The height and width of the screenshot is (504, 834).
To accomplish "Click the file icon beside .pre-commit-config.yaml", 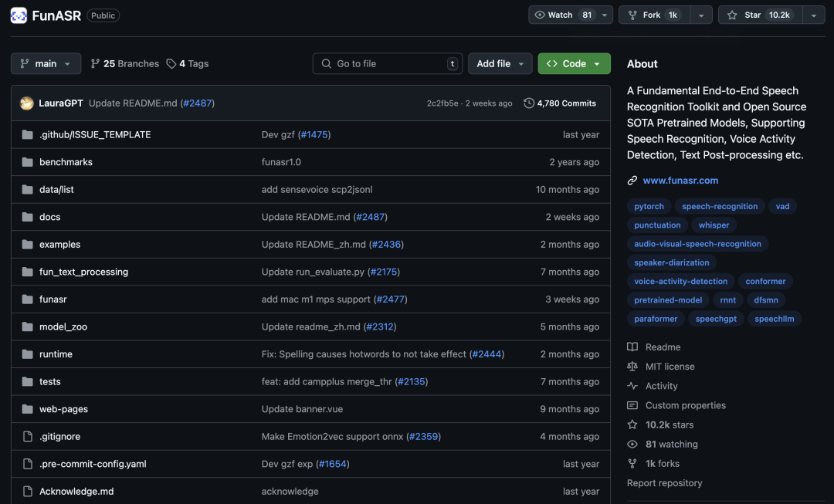I will [28, 464].
